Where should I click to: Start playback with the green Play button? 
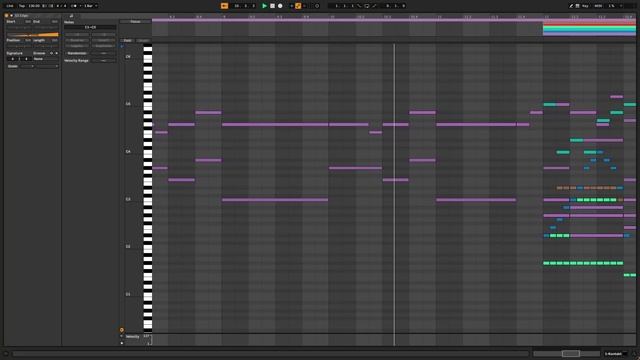tap(264, 6)
